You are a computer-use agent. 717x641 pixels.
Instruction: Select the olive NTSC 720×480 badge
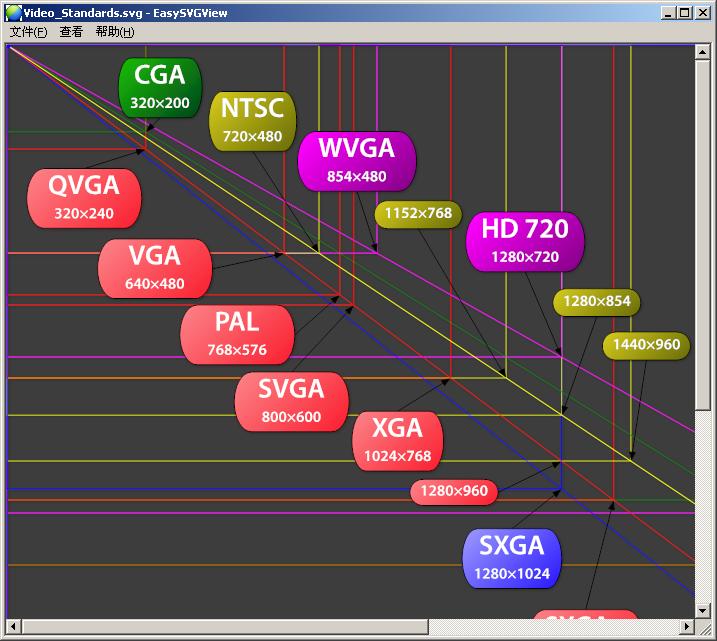[252, 120]
